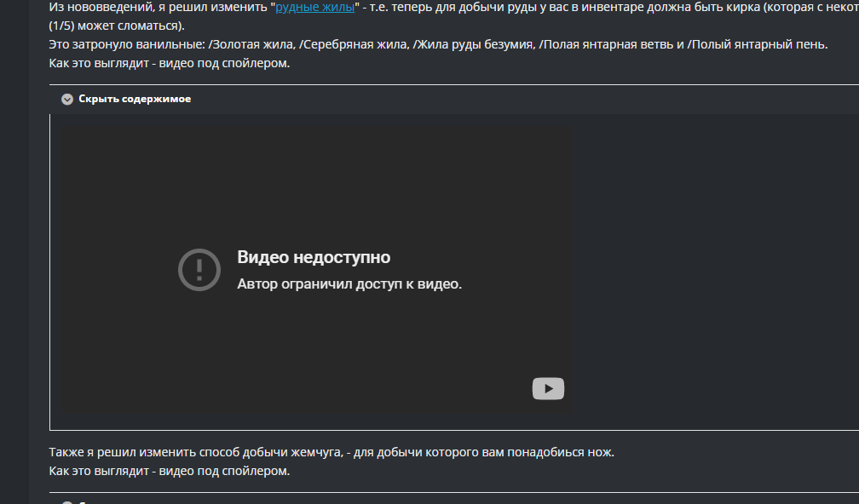Click the YouTube logo in the video player
This screenshot has height=504, width=859.
pos(548,389)
